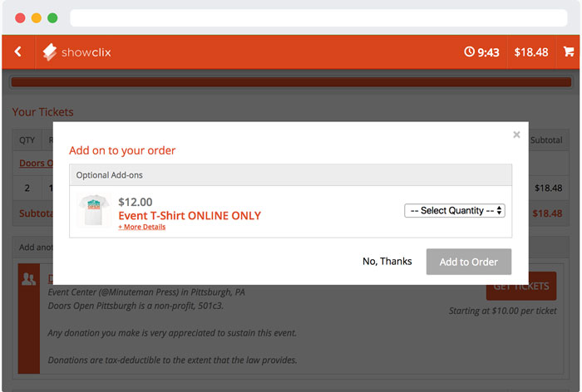Click the Event T-Shirt ONLINE ONLY title
The height and width of the screenshot is (392, 582).
click(x=190, y=215)
